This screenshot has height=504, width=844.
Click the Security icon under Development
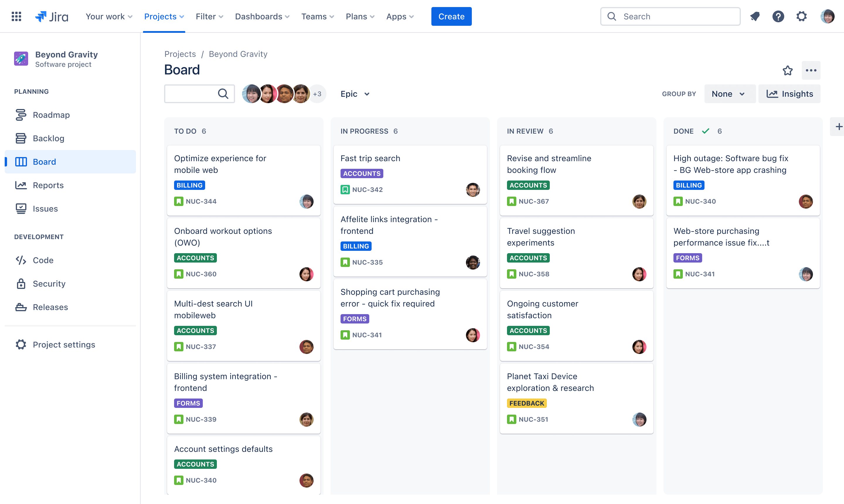coord(21,283)
